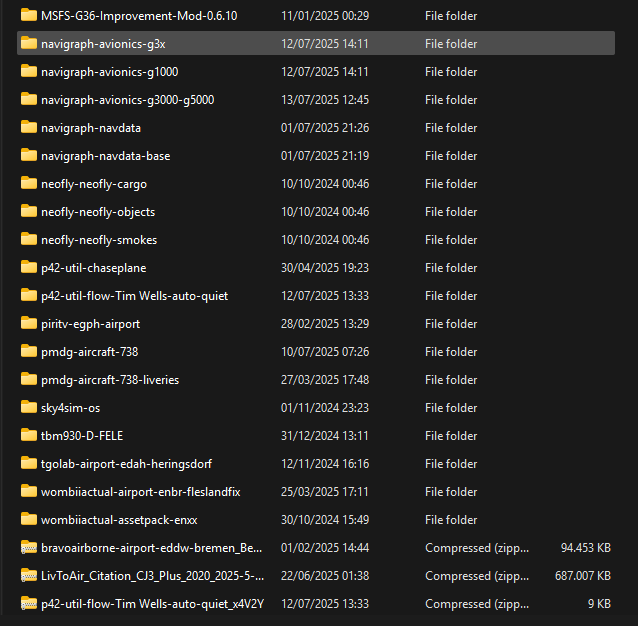Select the file name piritv-egph-airport

point(90,324)
